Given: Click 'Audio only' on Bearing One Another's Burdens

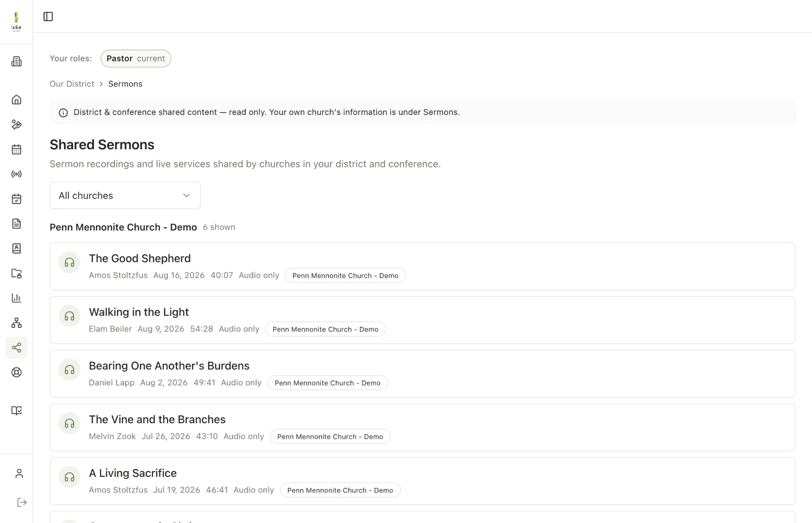Looking at the screenshot, I should [241, 383].
